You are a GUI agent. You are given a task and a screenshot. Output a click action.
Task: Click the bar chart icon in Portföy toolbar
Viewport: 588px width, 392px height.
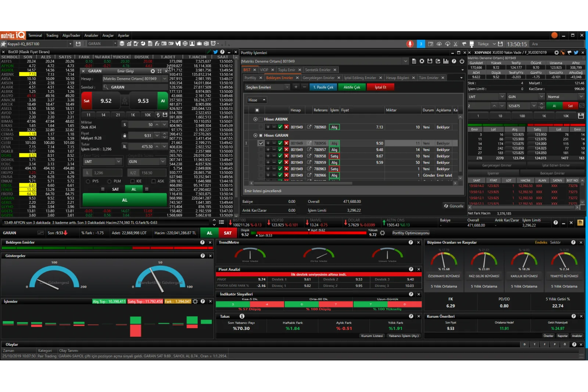[x=446, y=61]
